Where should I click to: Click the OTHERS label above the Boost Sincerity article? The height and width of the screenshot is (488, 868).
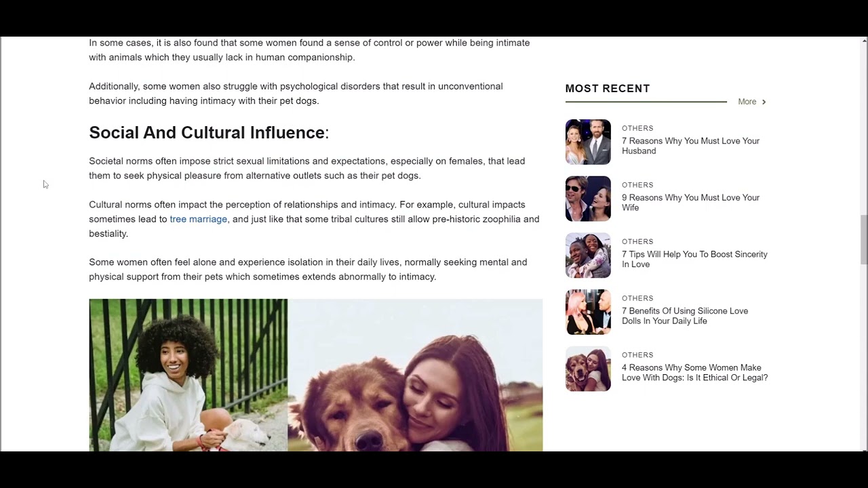coord(637,242)
